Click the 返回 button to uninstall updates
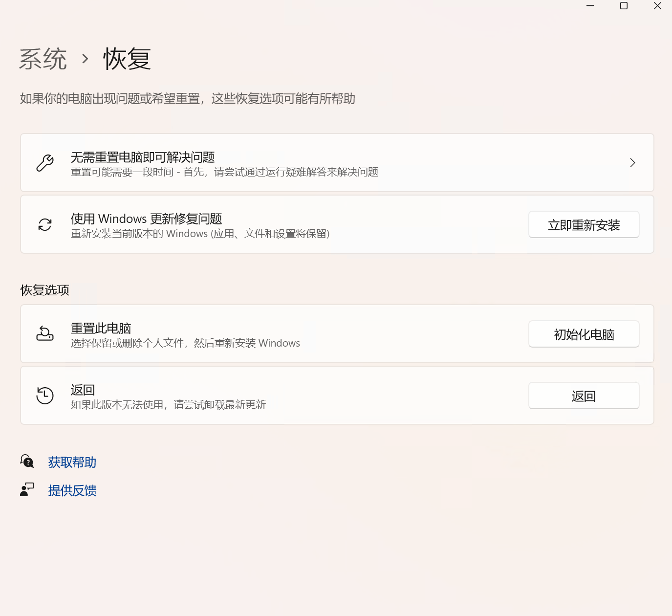Screen dimensions: 672x616 click(x=584, y=396)
